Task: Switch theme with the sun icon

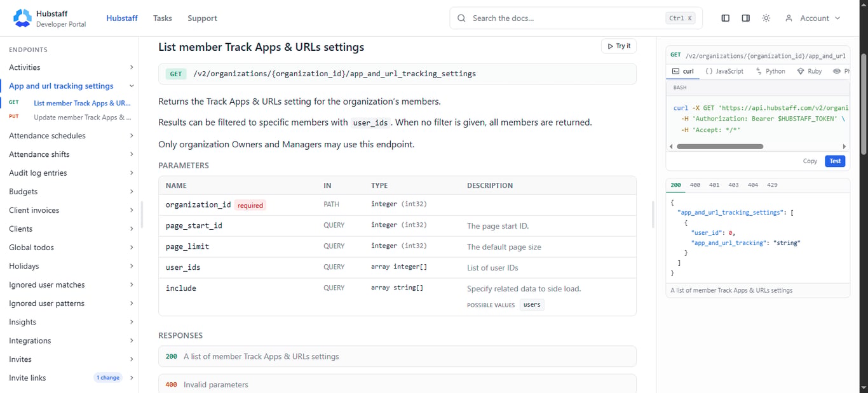Action: 766,18
